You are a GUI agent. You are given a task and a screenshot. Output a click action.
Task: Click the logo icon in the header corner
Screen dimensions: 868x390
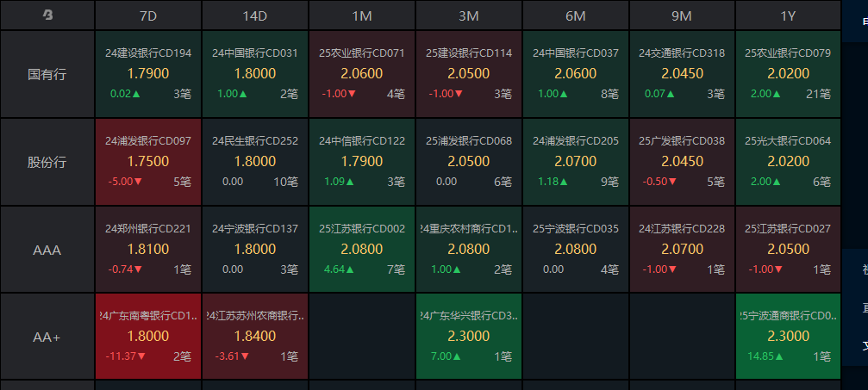pos(47,15)
